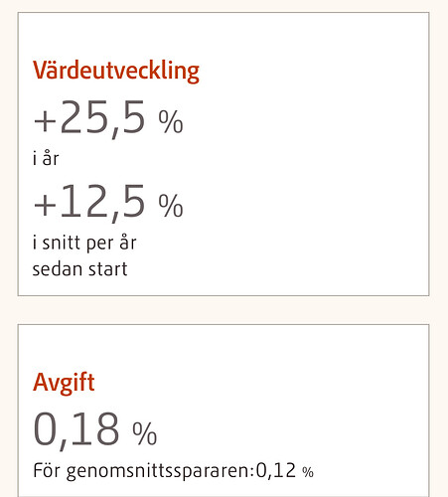
Task: Click plus sign before 25,5
Action: [x=45, y=121]
